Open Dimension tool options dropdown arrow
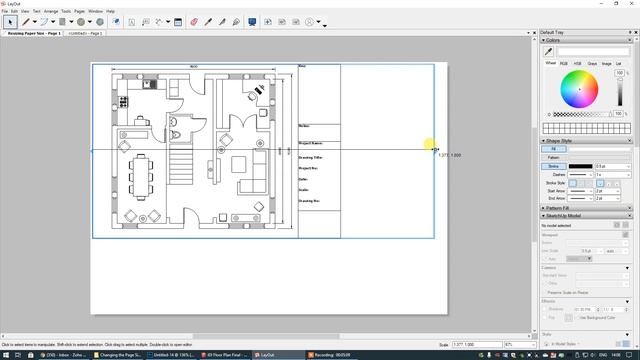The width and height of the screenshot is (640, 360). coord(168,22)
